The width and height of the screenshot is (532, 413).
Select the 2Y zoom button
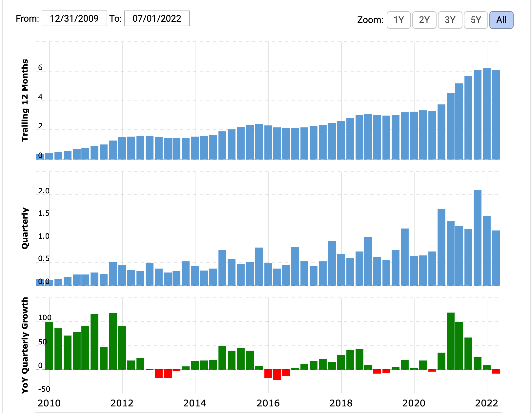[x=424, y=20]
